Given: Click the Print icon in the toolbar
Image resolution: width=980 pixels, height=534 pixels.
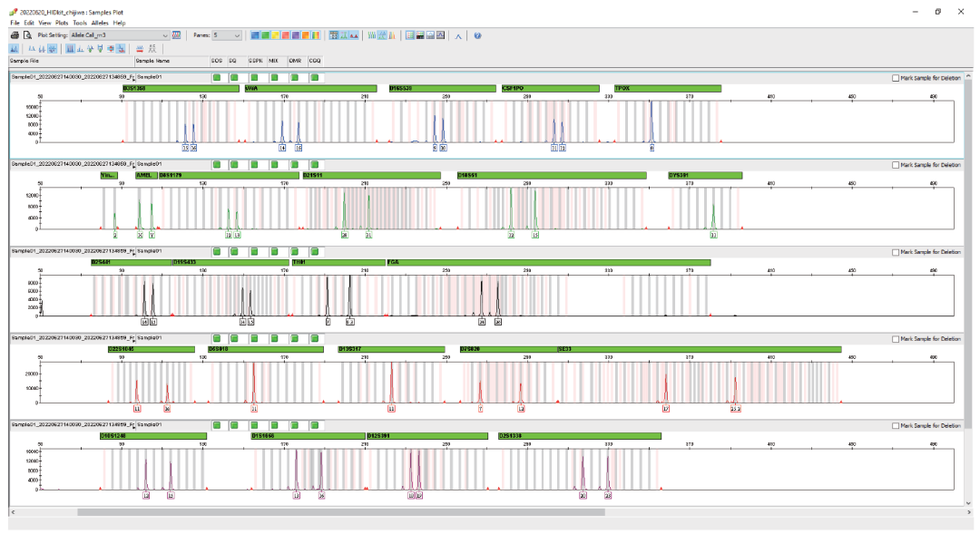Looking at the screenshot, I should click(x=15, y=35).
